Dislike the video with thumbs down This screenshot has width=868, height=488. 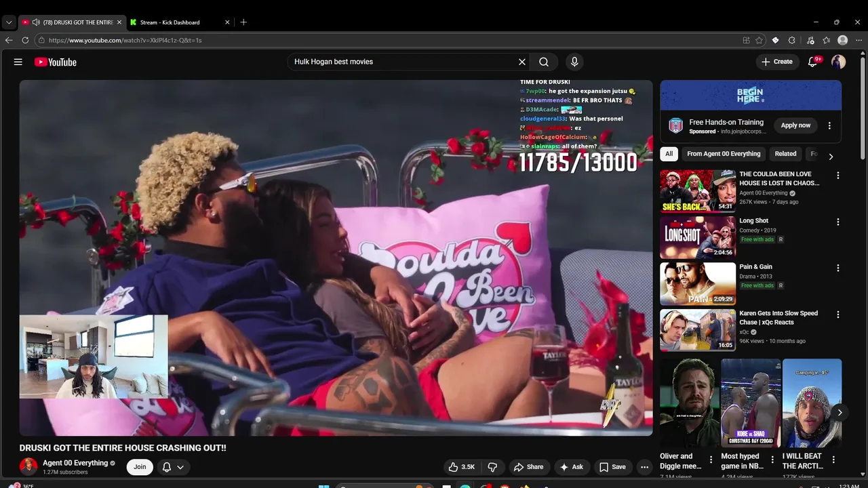pos(493,467)
